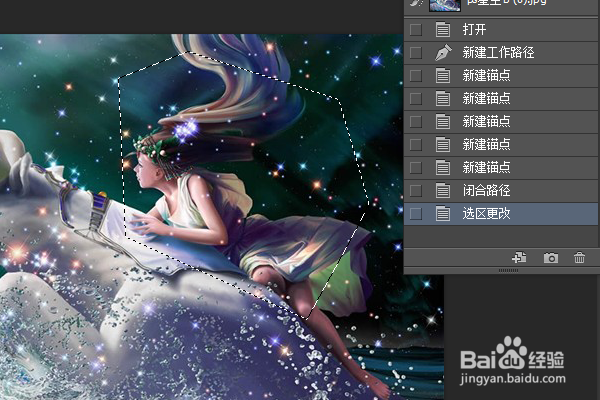The image size is (600, 400).
Task: Click the document icon beside 选区更改
Action: click(443, 213)
